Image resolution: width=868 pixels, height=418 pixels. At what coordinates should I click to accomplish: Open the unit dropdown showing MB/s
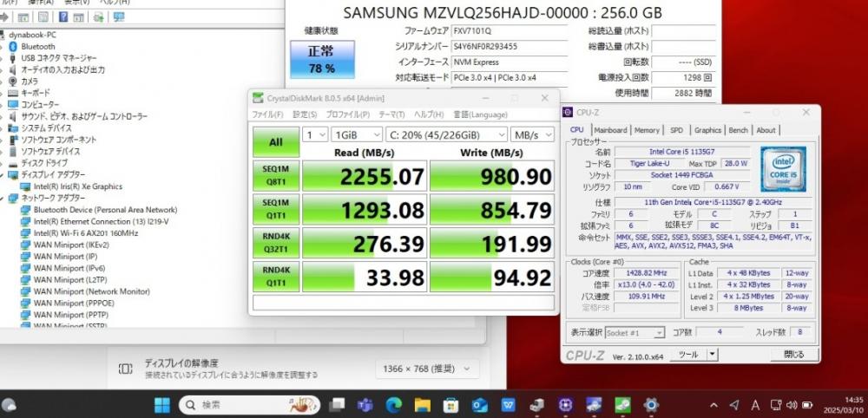coord(532,134)
